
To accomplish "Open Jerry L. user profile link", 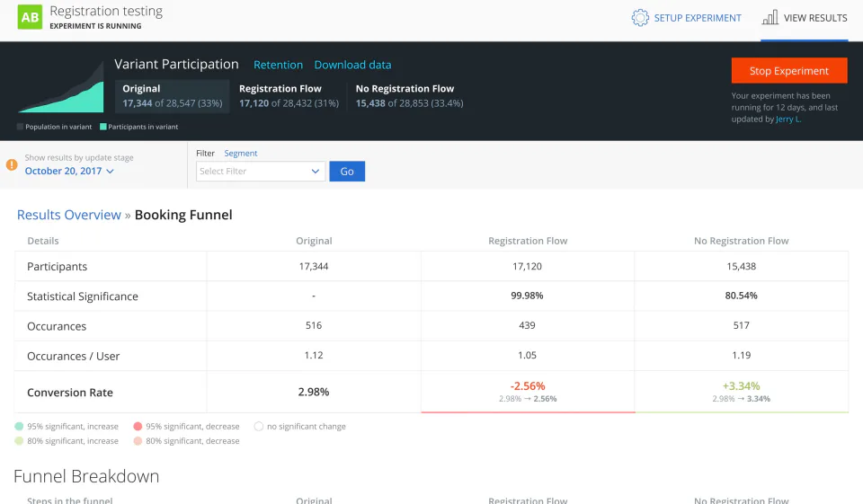I will (x=788, y=119).
